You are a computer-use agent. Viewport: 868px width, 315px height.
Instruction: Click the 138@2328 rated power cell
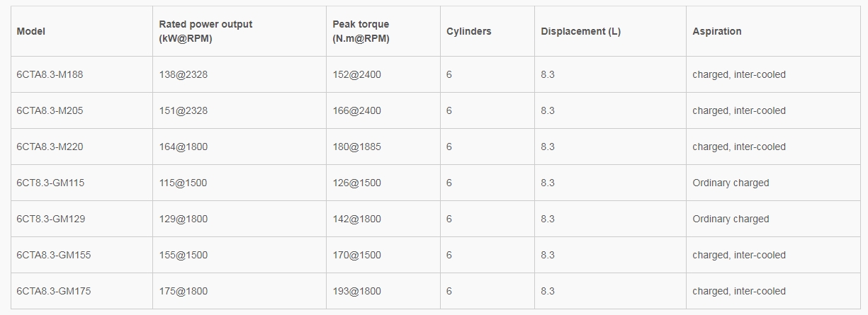(x=183, y=74)
